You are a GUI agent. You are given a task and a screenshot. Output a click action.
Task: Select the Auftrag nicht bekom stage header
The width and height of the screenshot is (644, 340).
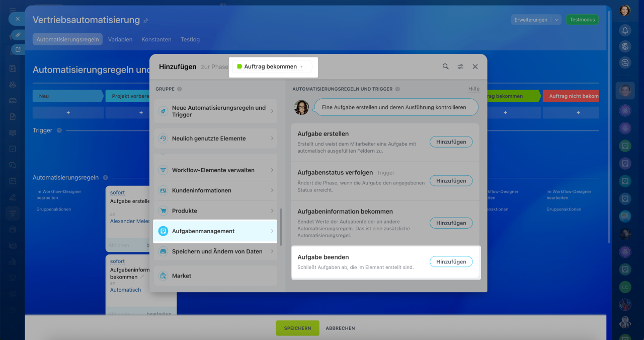coord(571,96)
